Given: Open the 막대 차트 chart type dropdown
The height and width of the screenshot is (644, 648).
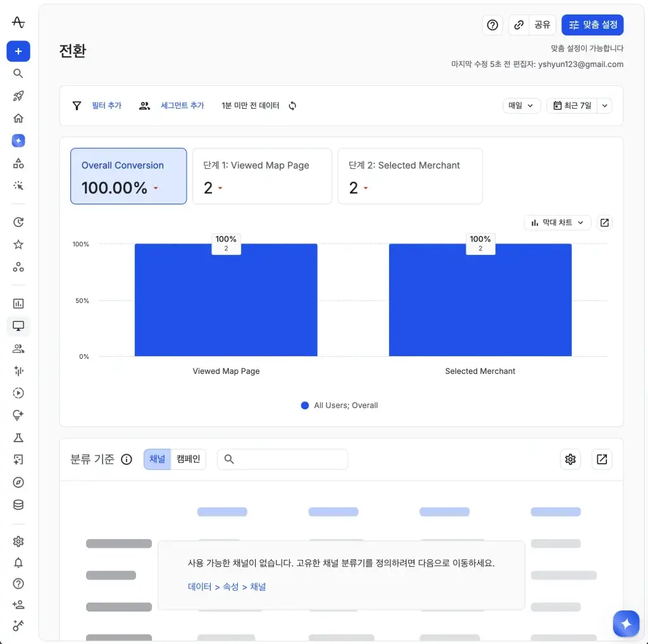Looking at the screenshot, I should (557, 223).
